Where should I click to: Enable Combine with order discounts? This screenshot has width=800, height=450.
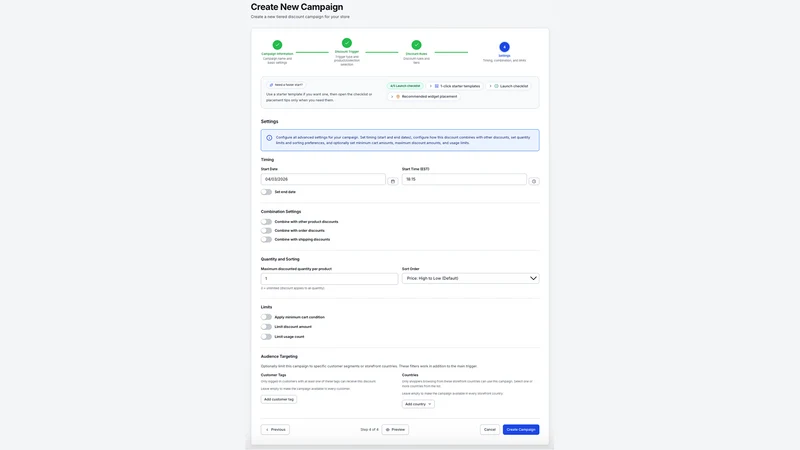point(266,231)
